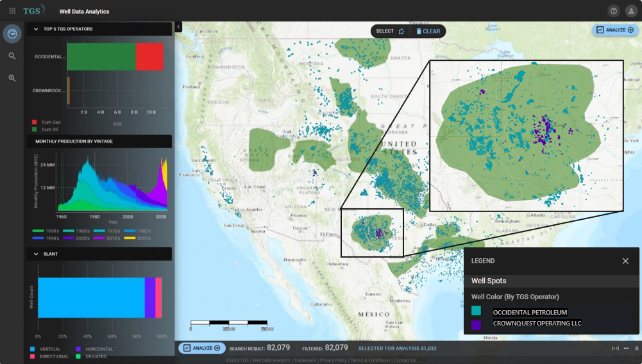Click the Select button on map toolbar
The height and width of the screenshot is (364, 642).
390,31
